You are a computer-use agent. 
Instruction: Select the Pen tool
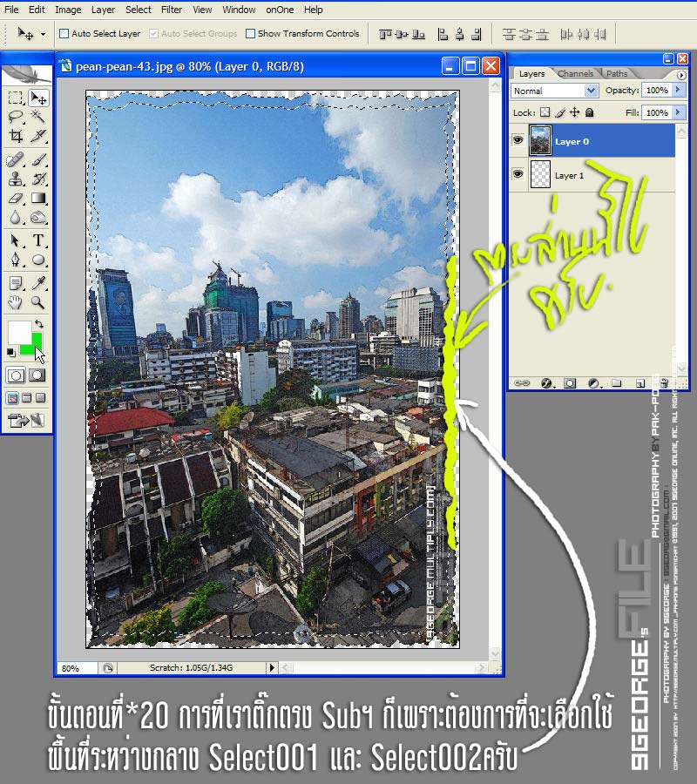[16, 260]
